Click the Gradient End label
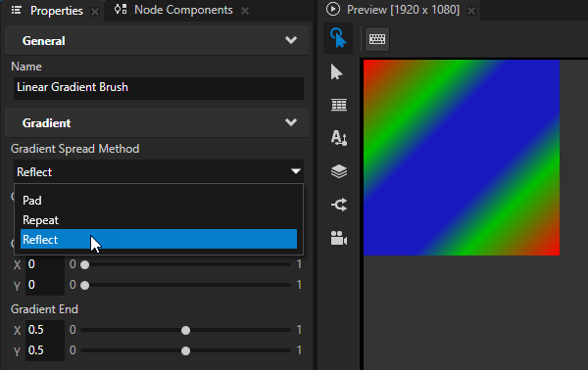 point(44,309)
